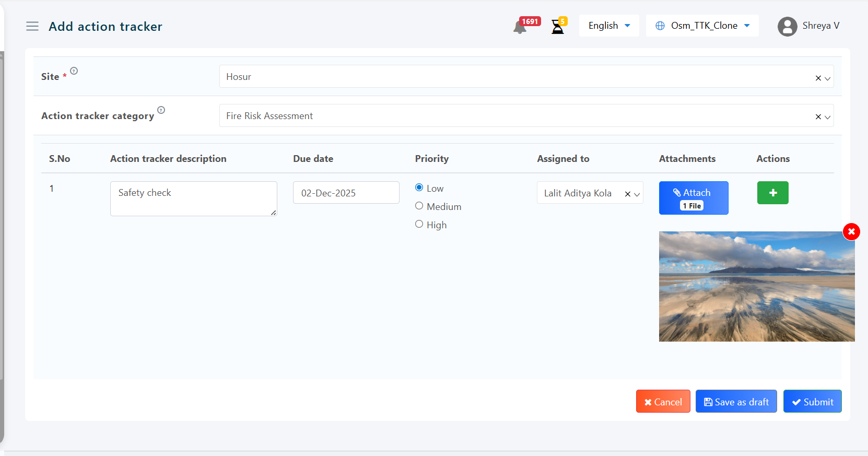Add a new row with green plus
The width and height of the screenshot is (868, 456).
coord(772,193)
